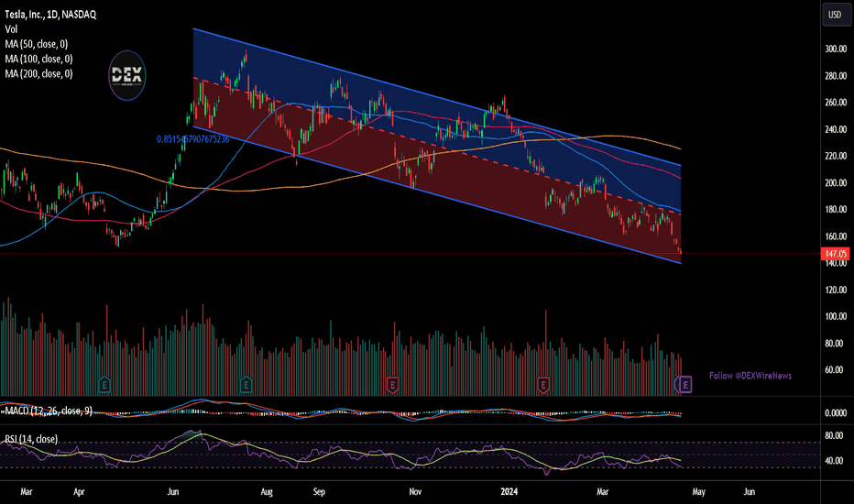Click the 100.00 price axis label
Viewport: 854px width, 504px height.
coord(836,316)
